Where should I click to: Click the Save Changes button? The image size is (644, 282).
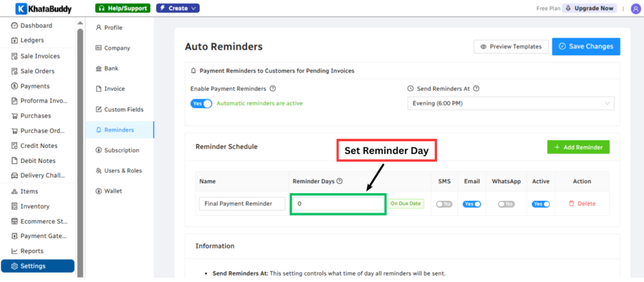[586, 47]
